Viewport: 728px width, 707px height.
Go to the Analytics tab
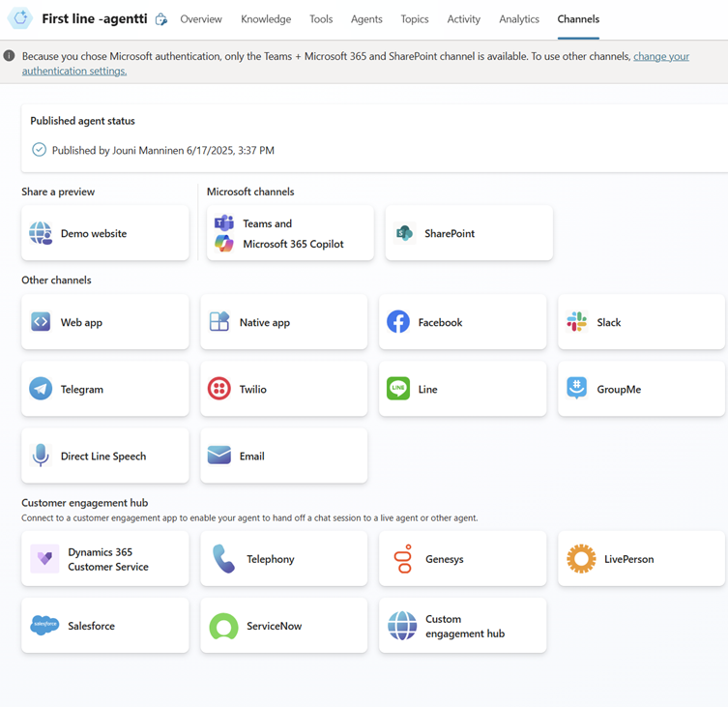(519, 19)
